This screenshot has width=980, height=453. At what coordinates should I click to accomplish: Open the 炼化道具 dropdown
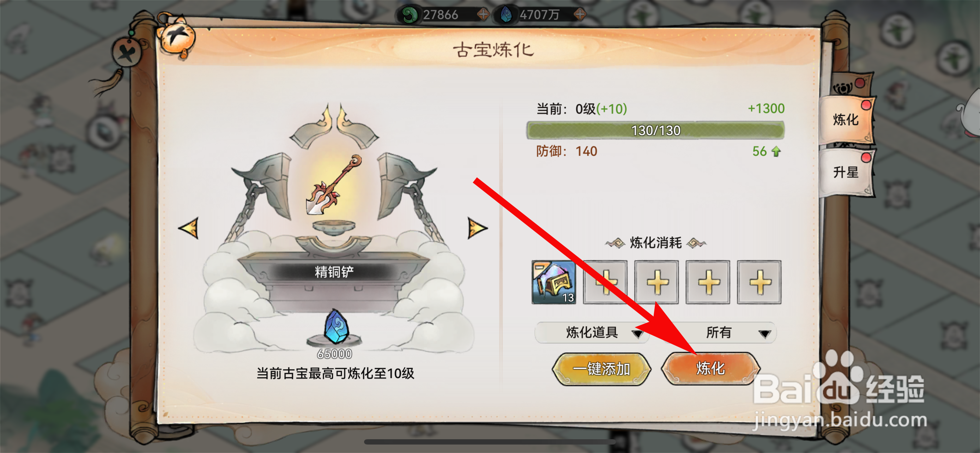(592, 333)
